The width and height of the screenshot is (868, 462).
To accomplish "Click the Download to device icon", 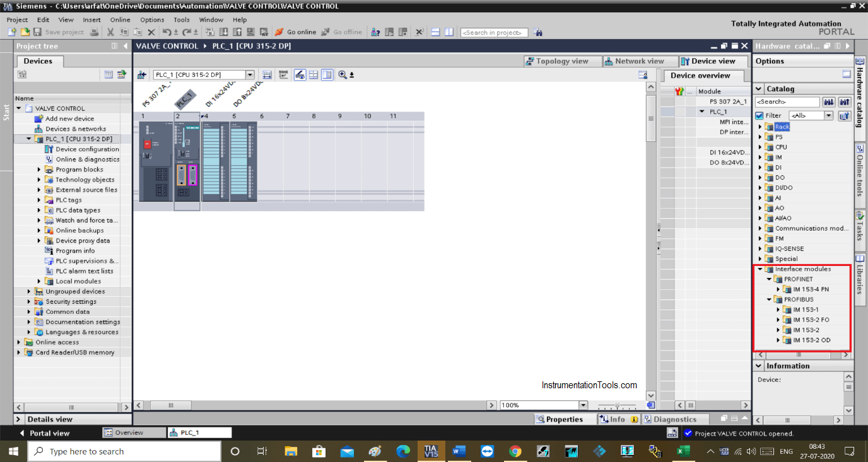I will pyautogui.click(x=223, y=32).
